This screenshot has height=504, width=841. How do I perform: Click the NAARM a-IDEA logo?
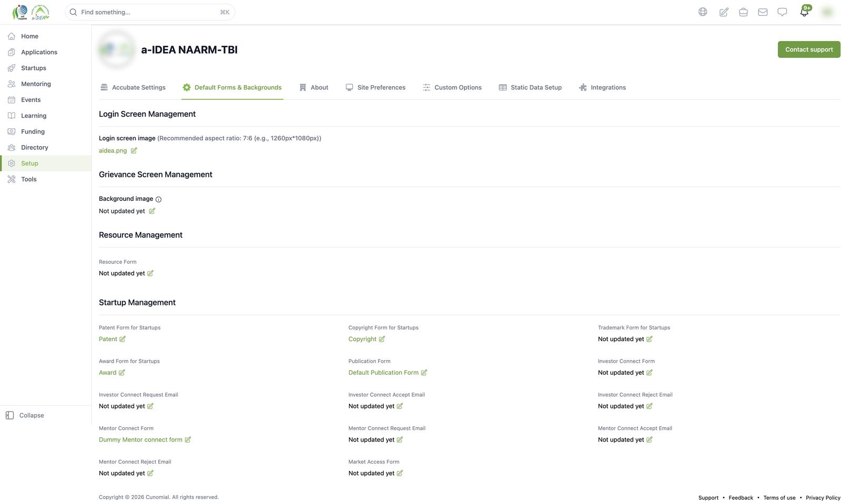point(30,12)
